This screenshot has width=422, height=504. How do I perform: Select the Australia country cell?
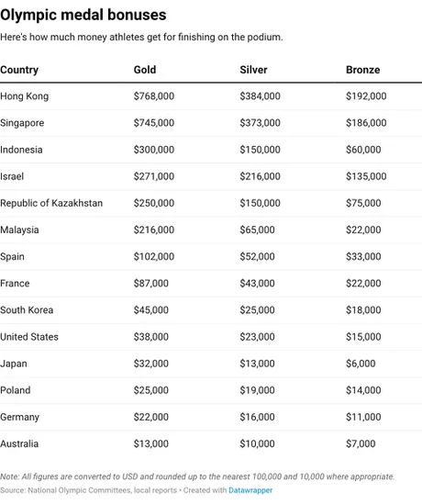tap(19, 443)
